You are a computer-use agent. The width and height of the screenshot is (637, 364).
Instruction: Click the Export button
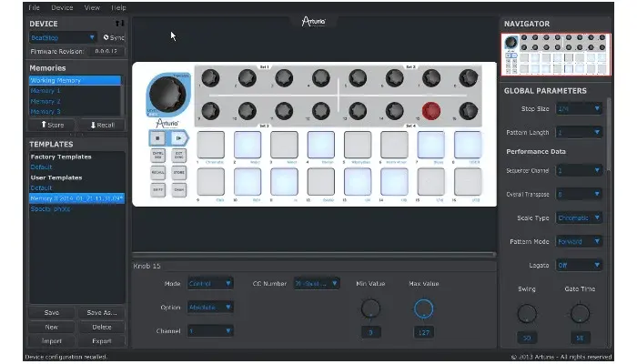click(x=100, y=339)
